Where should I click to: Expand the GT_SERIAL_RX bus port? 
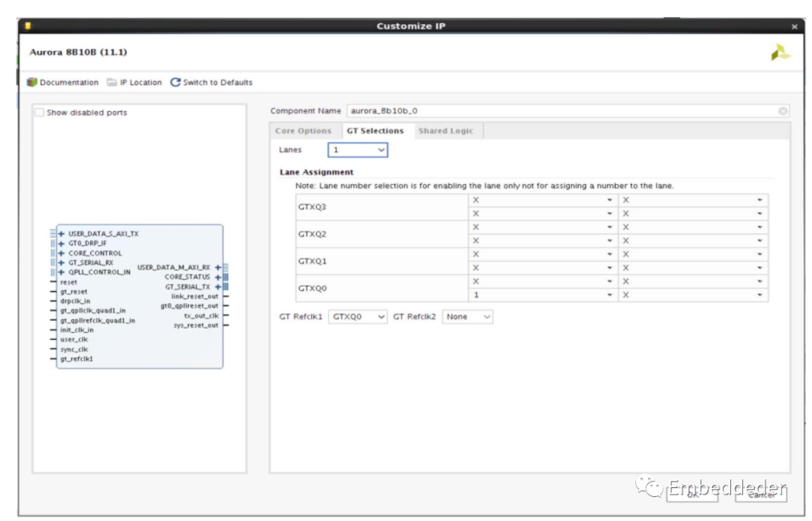[62, 262]
